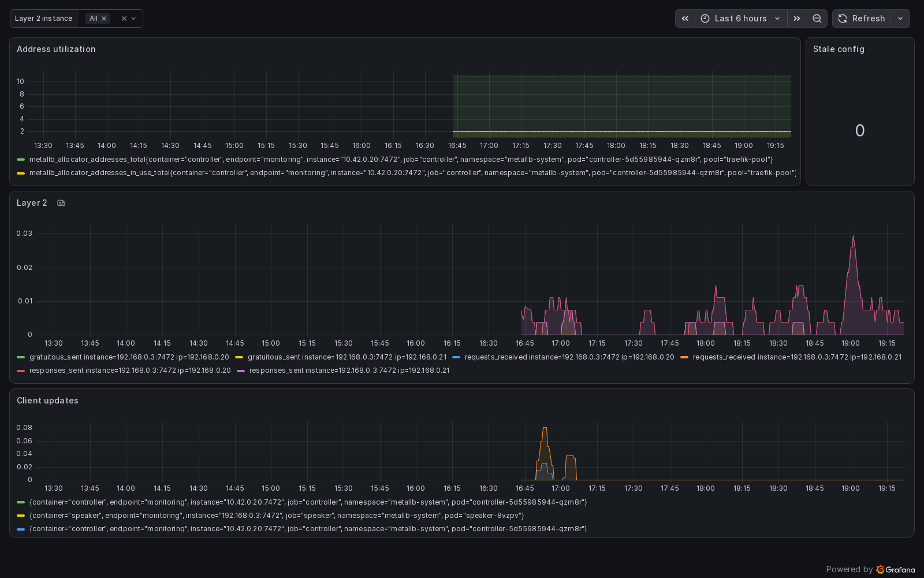Viewport: 924px width, 578px height.
Task: Click the Stale config value 0
Action: click(860, 131)
